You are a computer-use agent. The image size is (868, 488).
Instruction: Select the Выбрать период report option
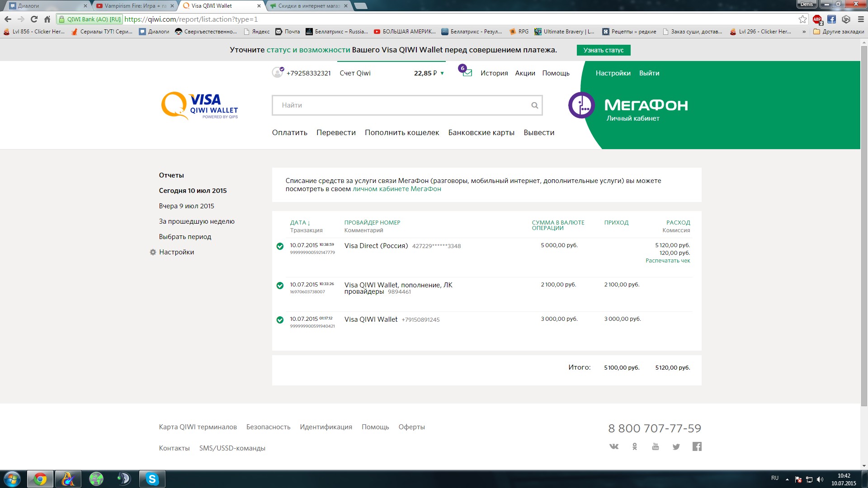pos(185,237)
